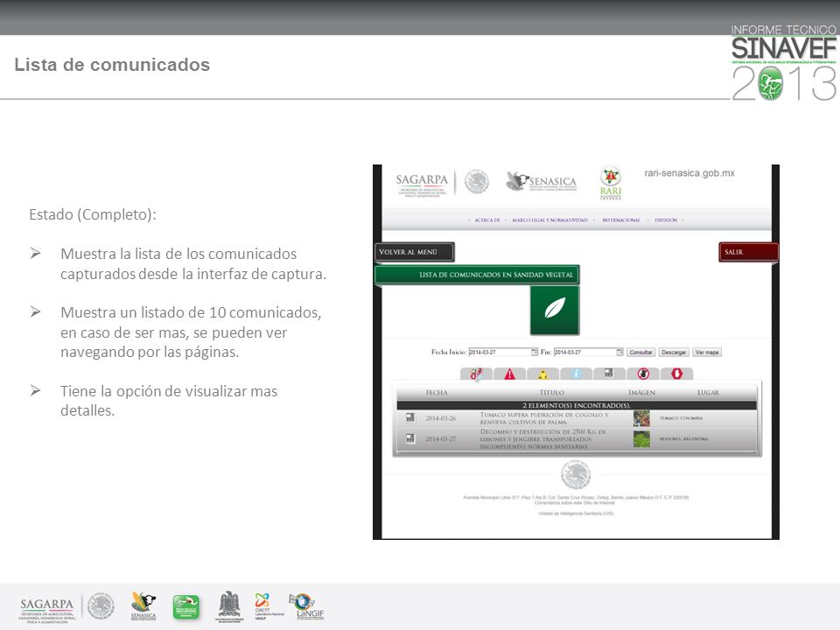The image size is (840, 630).
Task: Click the university crest logo in the slide footer
Action: (229, 605)
